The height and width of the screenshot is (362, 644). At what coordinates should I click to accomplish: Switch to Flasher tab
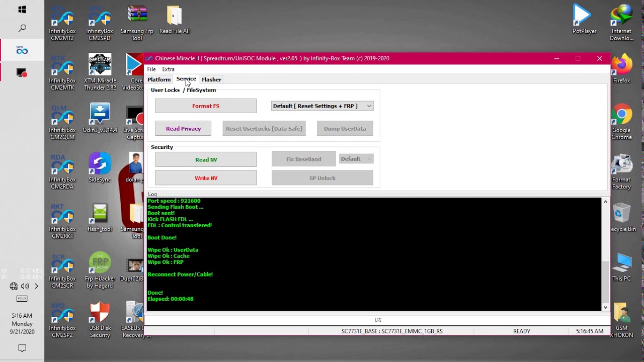point(211,79)
